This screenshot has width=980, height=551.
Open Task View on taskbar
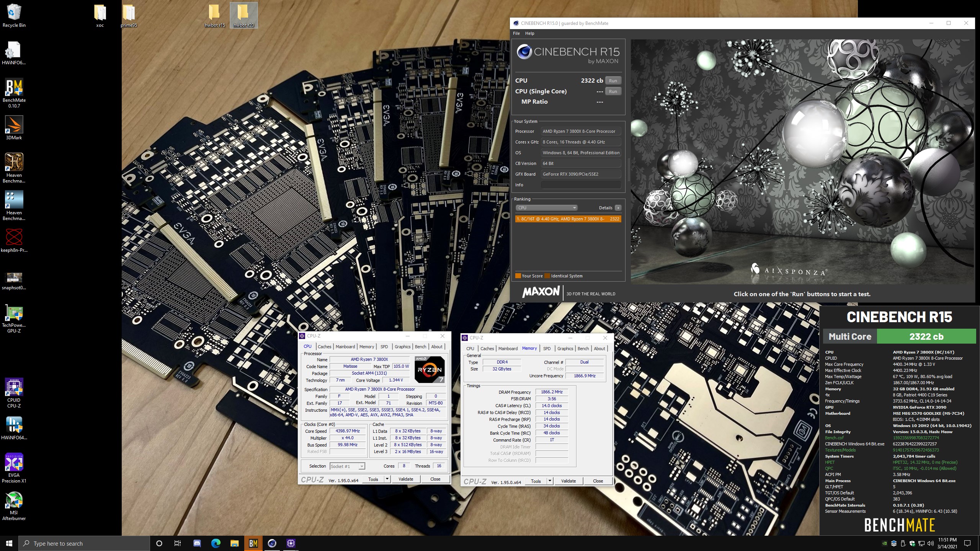click(x=178, y=543)
